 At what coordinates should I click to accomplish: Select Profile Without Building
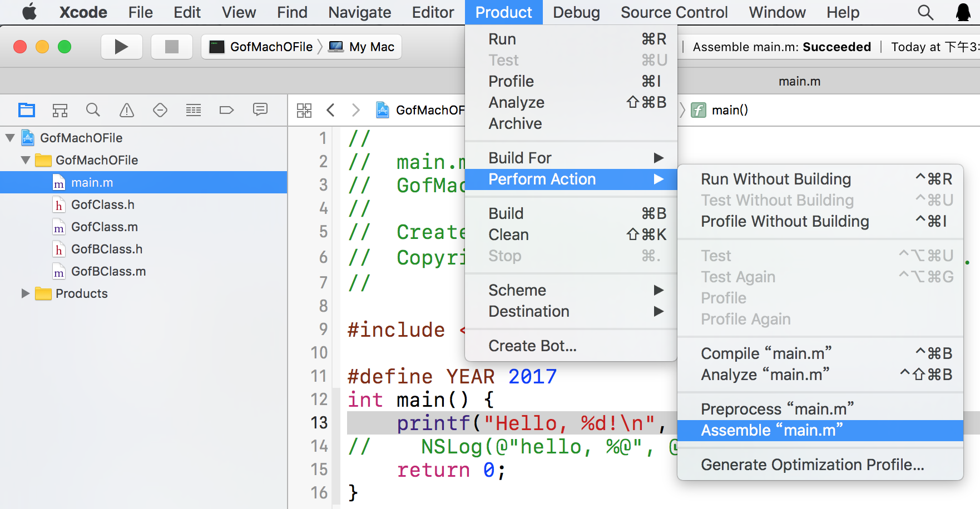point(820,221)
